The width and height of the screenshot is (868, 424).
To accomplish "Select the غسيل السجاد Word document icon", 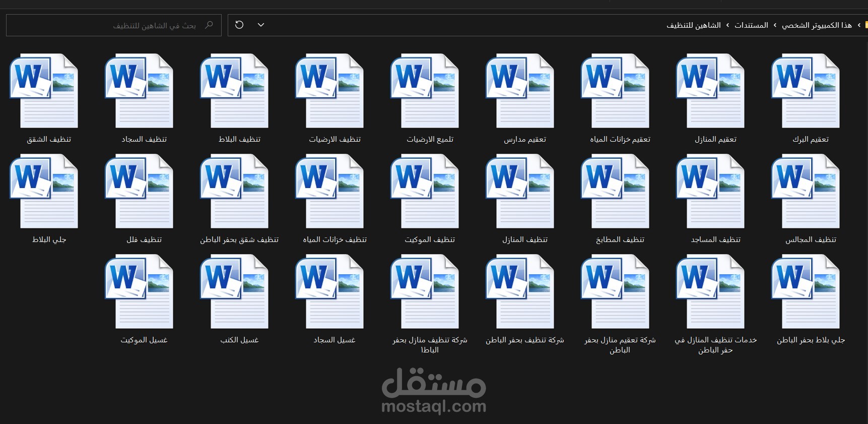I will point(329,291).
